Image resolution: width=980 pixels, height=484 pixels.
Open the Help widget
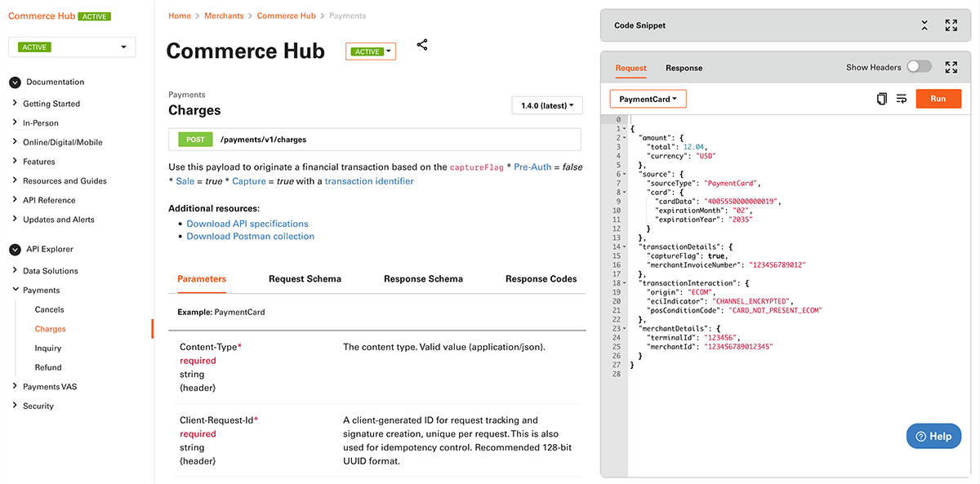click(x=933, y=436)
